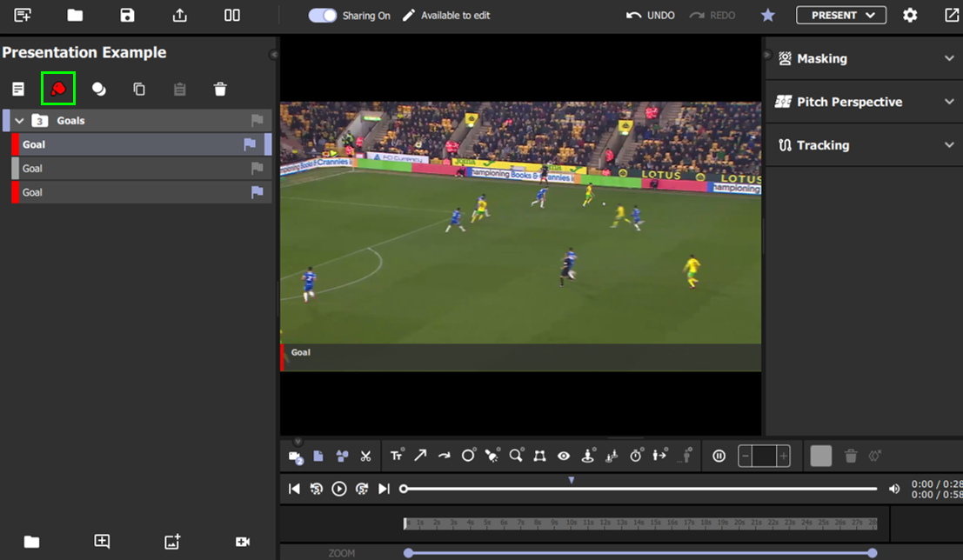Screen dimensions: 963x560
Task: Export the presentation using the upload icon
Action: [x=179, y=16]
